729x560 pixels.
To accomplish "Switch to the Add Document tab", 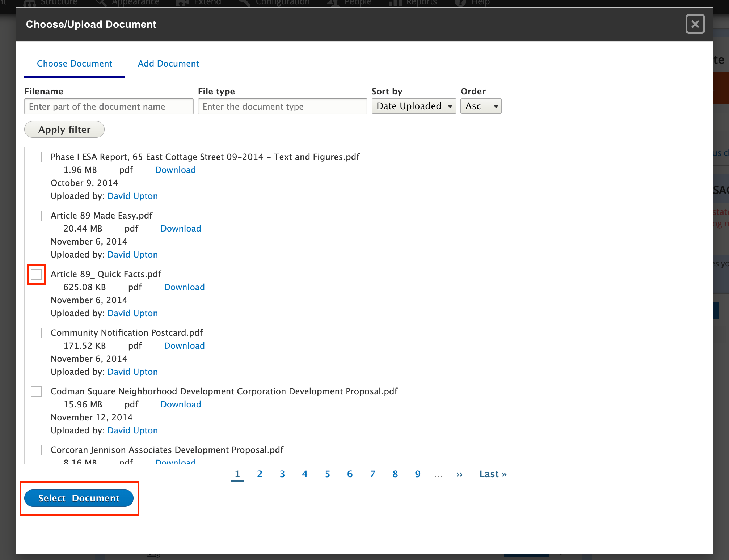I will click(168, 64).
